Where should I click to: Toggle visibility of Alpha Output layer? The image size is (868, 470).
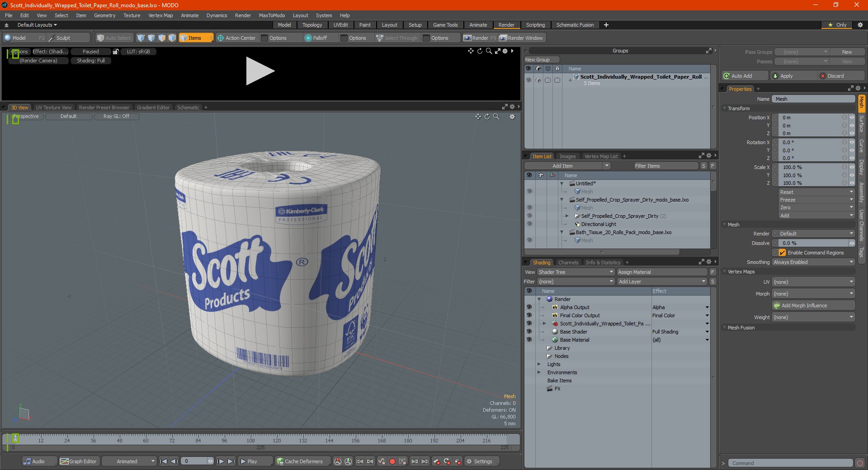[529, 307]
